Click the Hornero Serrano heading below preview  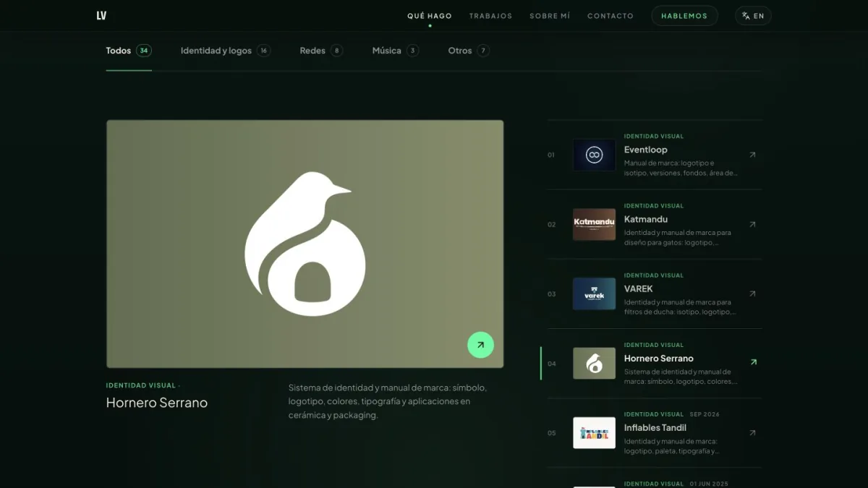point(157,403)
